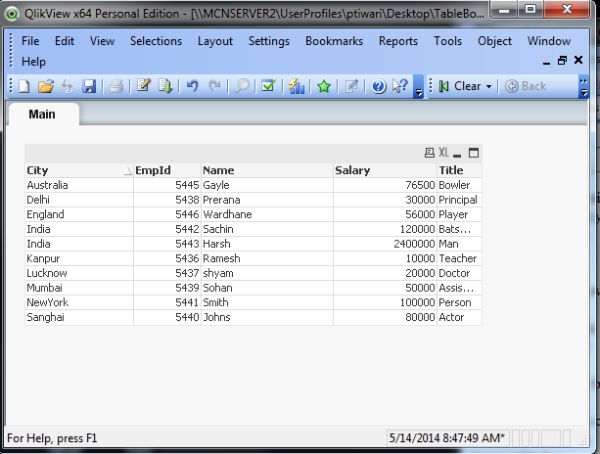This screenshot has width=600, height=454.
Task: Click the Back button
Action: coord(525,86)
